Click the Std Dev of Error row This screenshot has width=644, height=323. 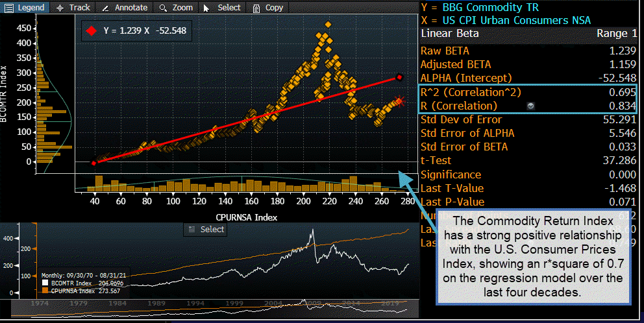[461, 119]
